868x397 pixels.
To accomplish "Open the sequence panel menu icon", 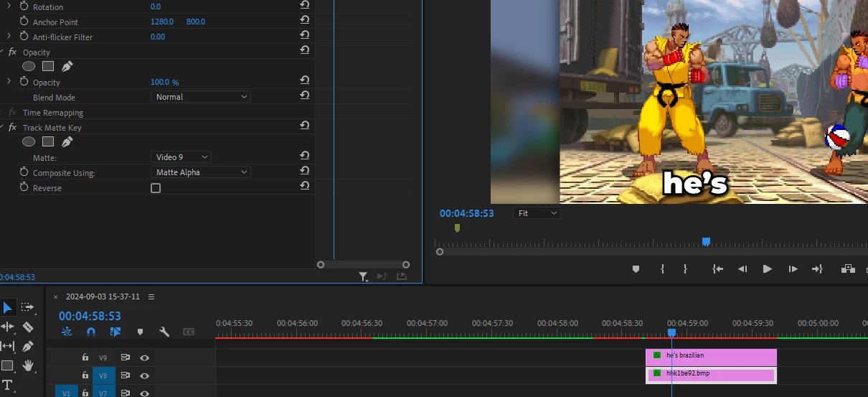I will pyautogui.click(x=151, y=296).
